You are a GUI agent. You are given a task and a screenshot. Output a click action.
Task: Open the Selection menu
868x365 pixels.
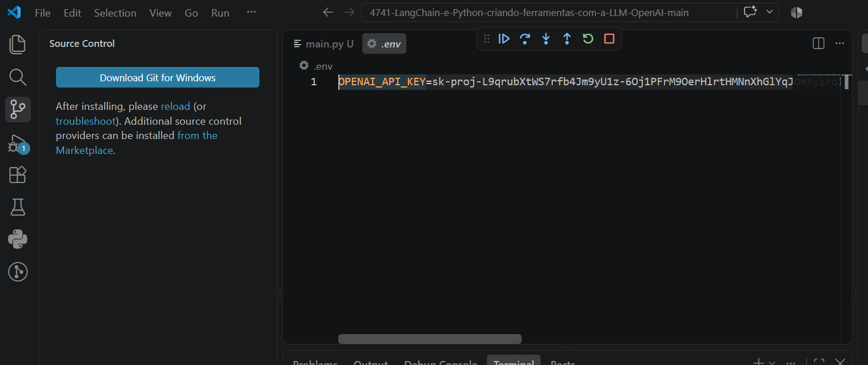click(115, 13)
